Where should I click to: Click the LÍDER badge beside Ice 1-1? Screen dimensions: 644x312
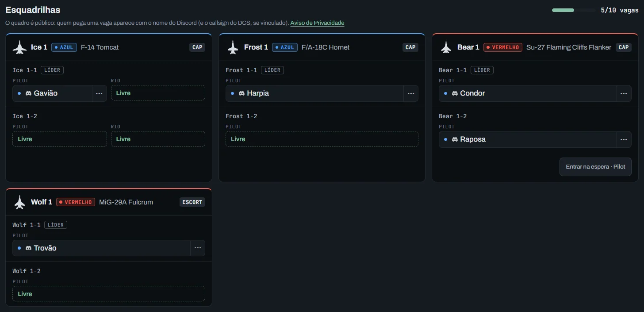[52, 70]
